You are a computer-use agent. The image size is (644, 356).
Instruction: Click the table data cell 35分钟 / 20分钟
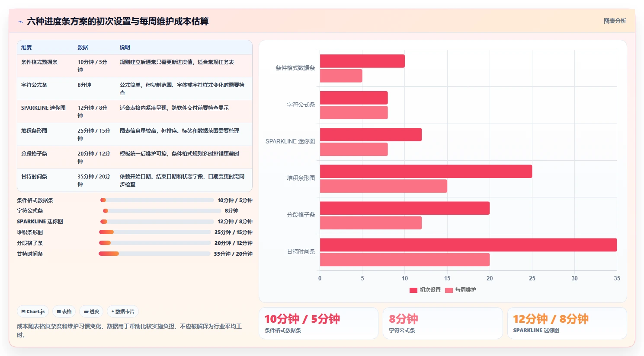click(94, 180)
